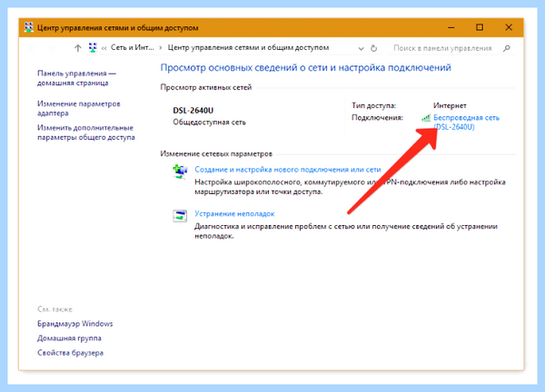Screen dimensions: 545x392
Task: Click the network icon in the address bar
Action: pyautogui.click(x=93, y=47)
